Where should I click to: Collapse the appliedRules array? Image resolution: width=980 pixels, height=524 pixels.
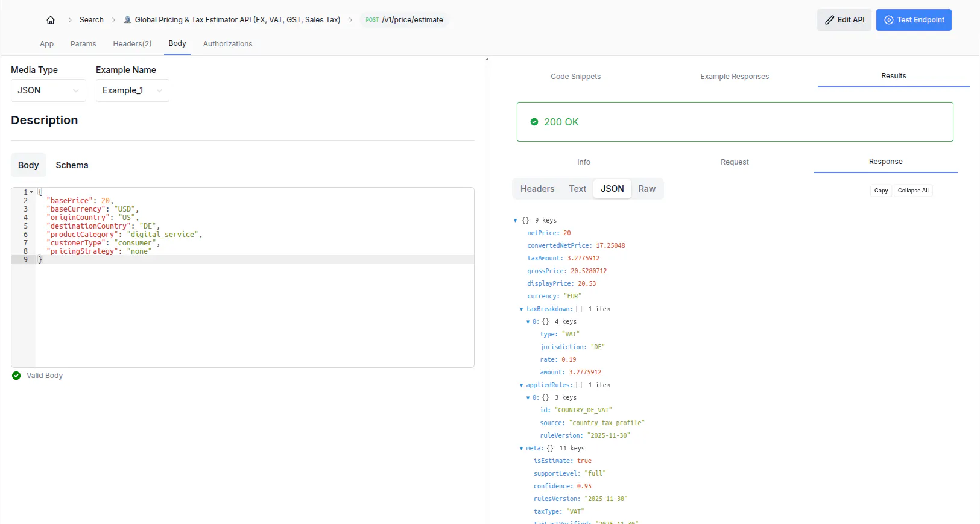click(x=521, y=385)
